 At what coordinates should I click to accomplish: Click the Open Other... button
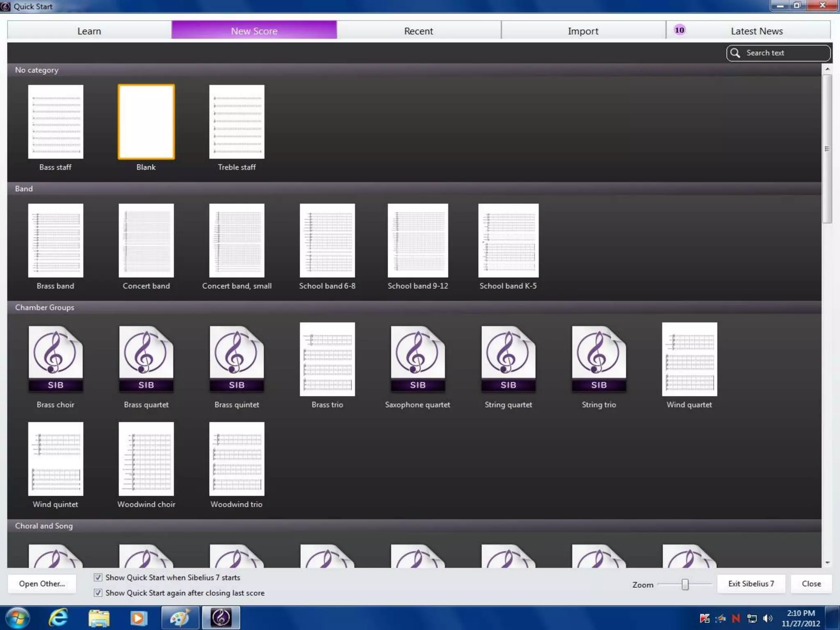pos(42,584)
